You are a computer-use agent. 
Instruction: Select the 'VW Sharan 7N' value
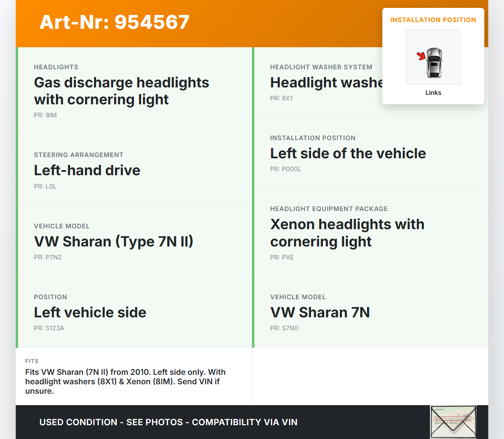click(320, 313)
